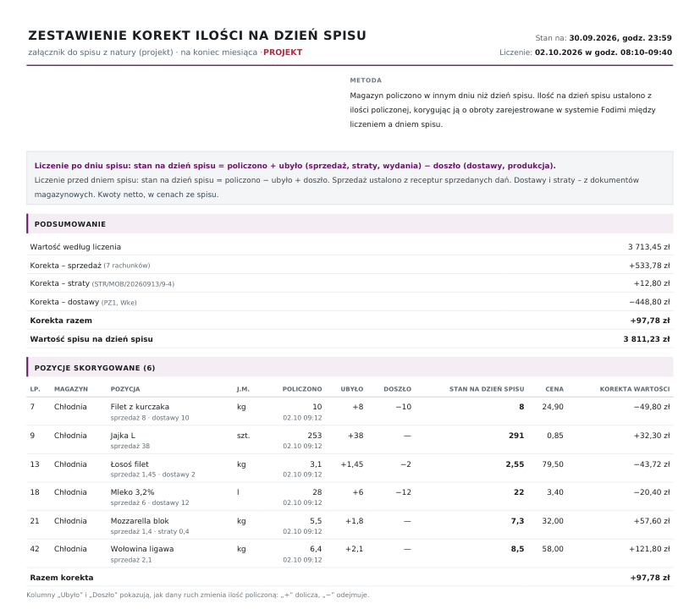Image resolution: width=700 pixels, height=609 pixels.
Task: Click the document reference STR/MOB/20260913/9-4
Action: [133, 283]
